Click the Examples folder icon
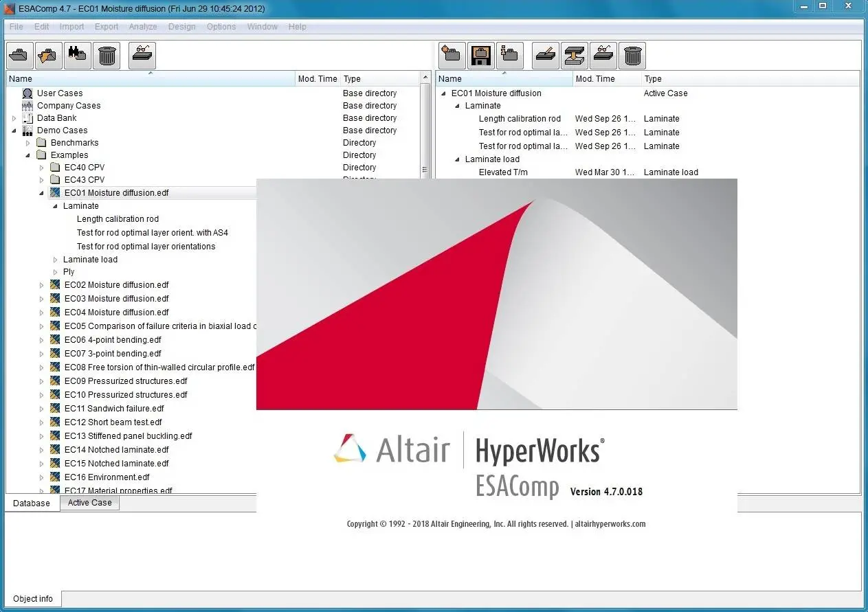The image size is (868, 612). click(x=41, y=155)
